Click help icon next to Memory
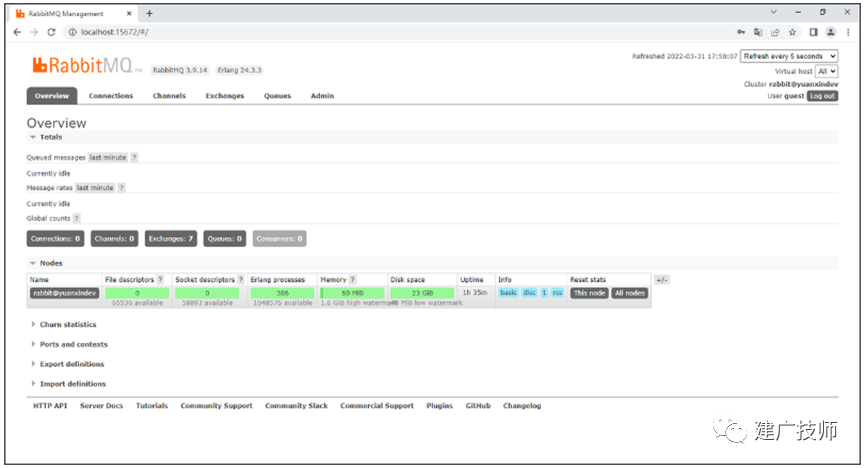This screenshot has width=865, height=468. tap(353, 280)
